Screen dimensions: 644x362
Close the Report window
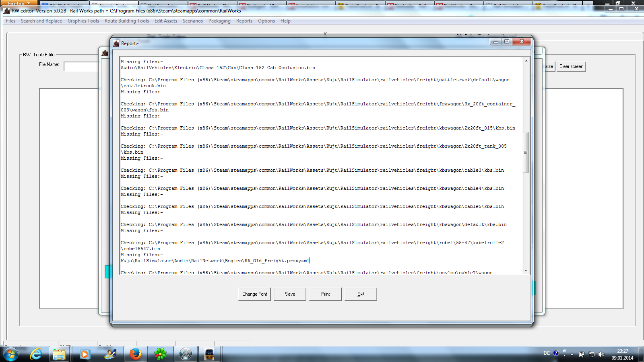(x=522, y=41)
